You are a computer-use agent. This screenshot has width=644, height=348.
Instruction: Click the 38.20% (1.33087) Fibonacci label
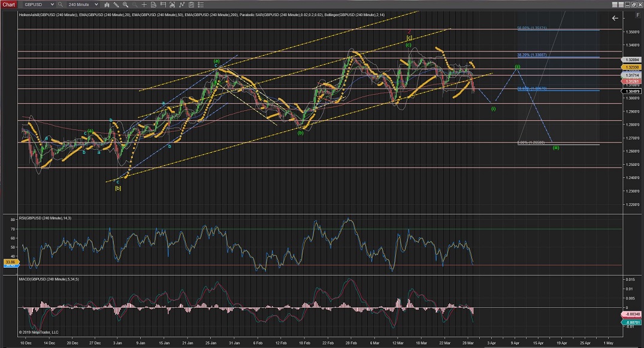(x=532, y=55)
